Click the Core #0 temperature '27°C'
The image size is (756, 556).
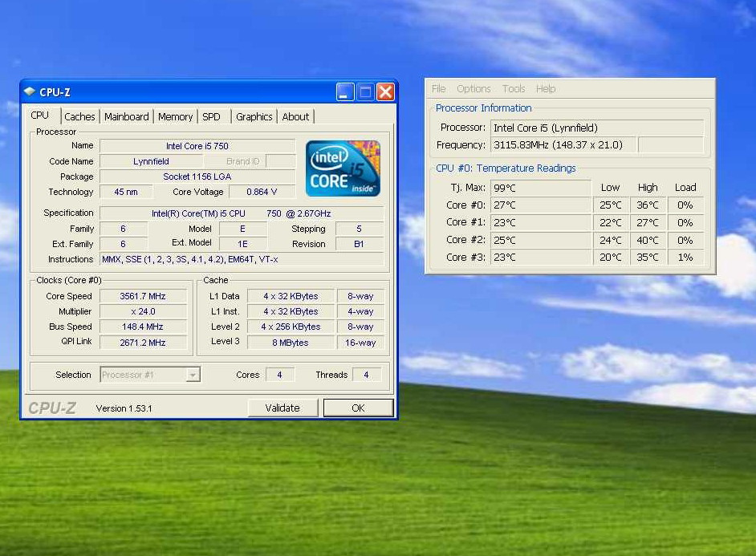tap(540, 205)
